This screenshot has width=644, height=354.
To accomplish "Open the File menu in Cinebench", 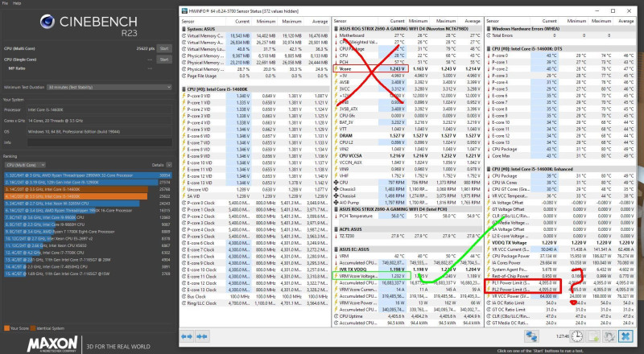I will click(x=5, y=3).
